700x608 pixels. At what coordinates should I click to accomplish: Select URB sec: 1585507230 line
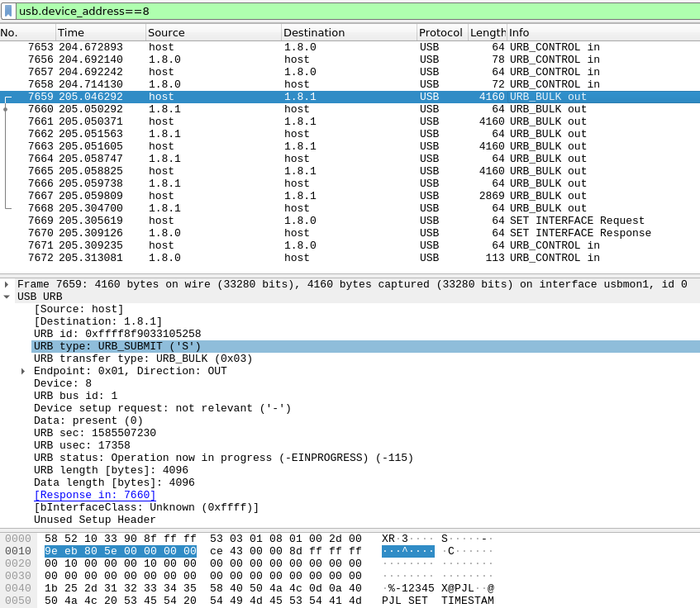pyautogui.click(x=95, y=433)
